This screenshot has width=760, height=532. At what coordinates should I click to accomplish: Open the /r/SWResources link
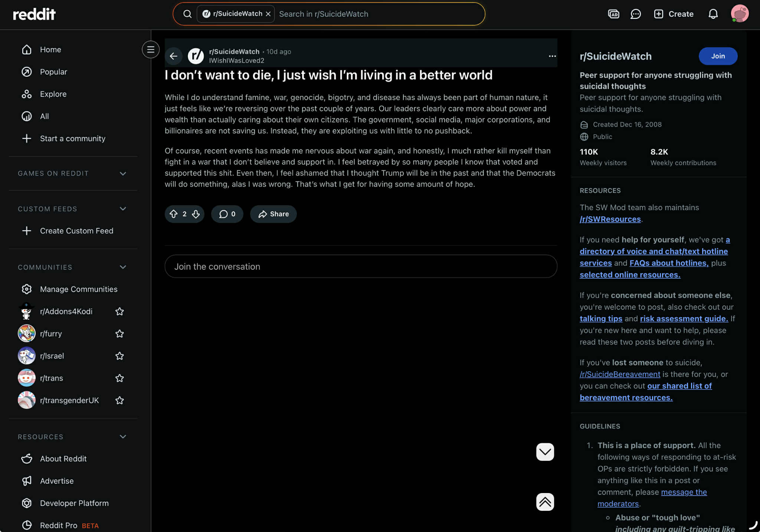pyautogui.click(x=610, y=219)
